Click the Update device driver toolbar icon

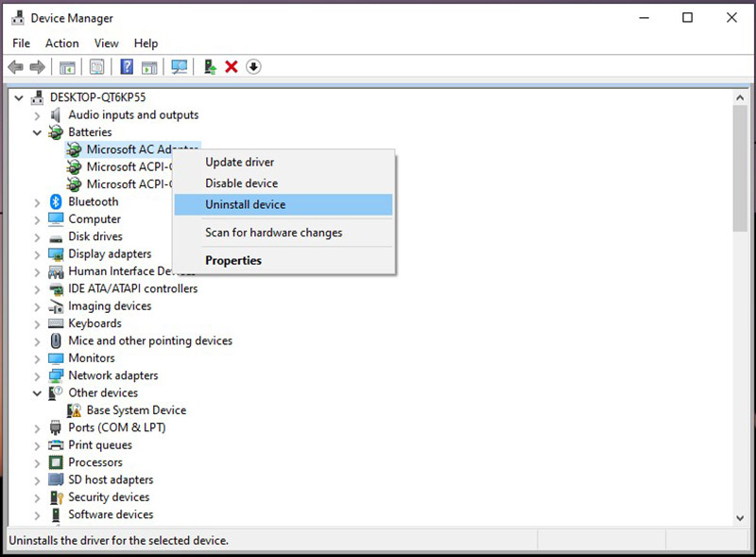coord(210,66)
